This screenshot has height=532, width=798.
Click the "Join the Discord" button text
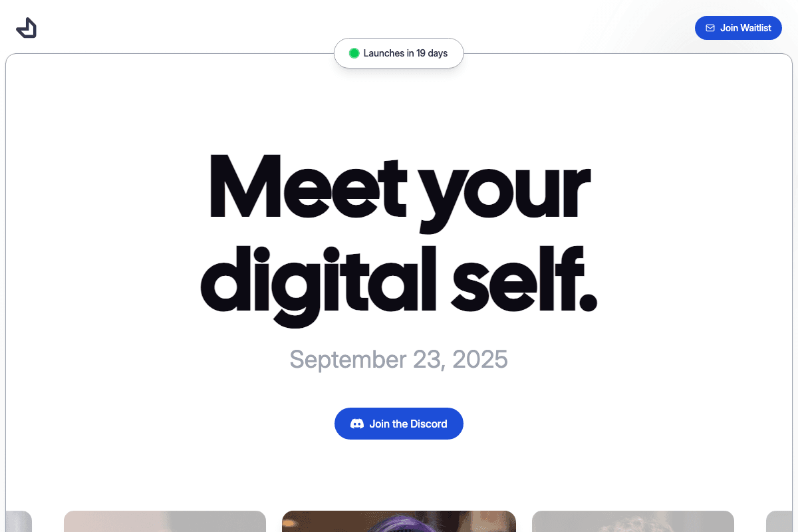[x=408, y=424]
